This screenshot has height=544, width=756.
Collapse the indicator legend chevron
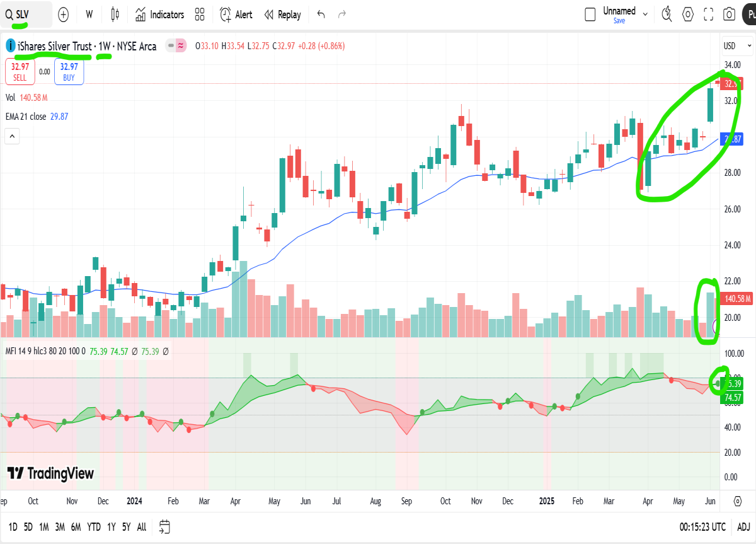12,136
